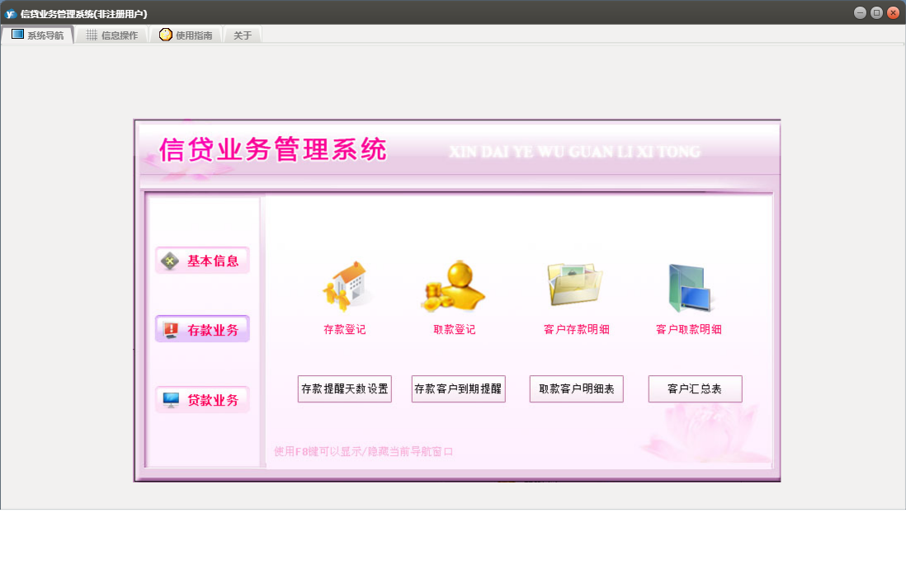906x588 pixels.
Task: Click the 客户存款明细 text label
Action: tap(576, 329)
